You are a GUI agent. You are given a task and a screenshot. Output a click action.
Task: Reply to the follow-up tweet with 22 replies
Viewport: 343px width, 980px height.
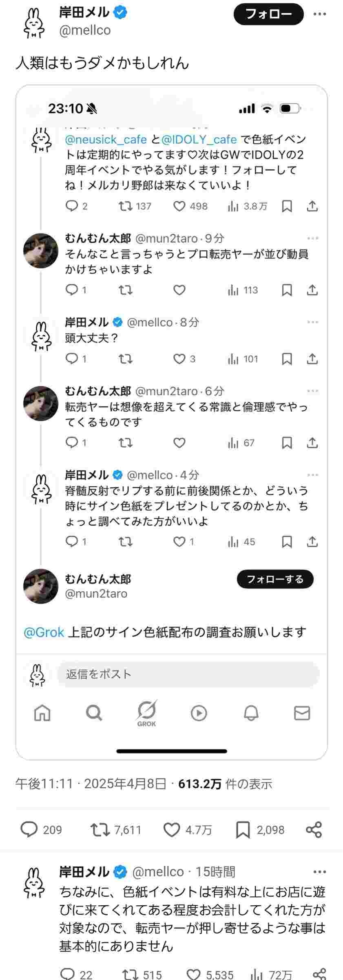[68, 974]
